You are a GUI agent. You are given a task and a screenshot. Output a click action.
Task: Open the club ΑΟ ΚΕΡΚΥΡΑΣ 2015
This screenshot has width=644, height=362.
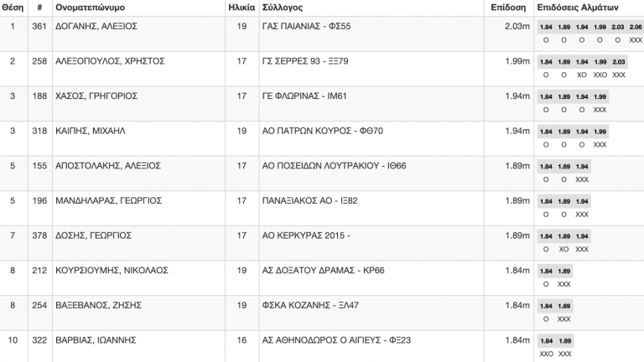[306, 235]
